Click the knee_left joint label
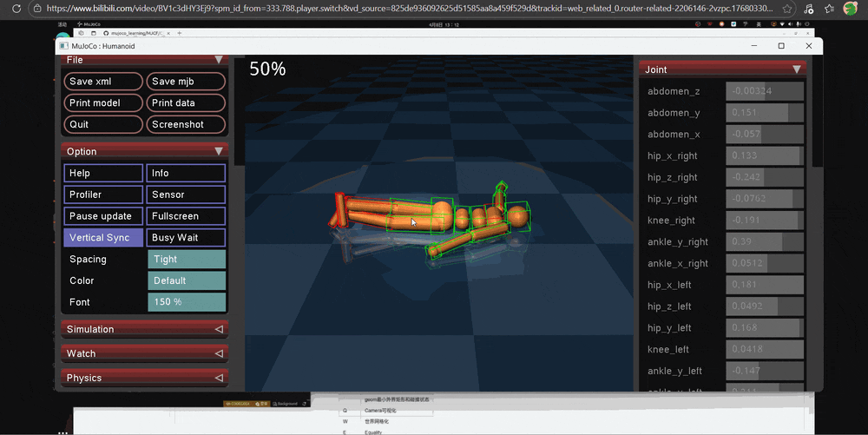The width and height of the screenshot is (868, 435). [668, 350]
